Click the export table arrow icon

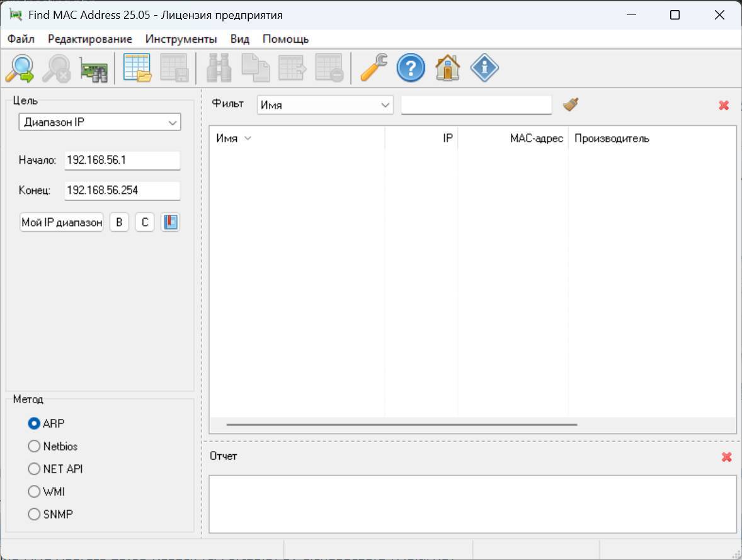click(292, 68)
